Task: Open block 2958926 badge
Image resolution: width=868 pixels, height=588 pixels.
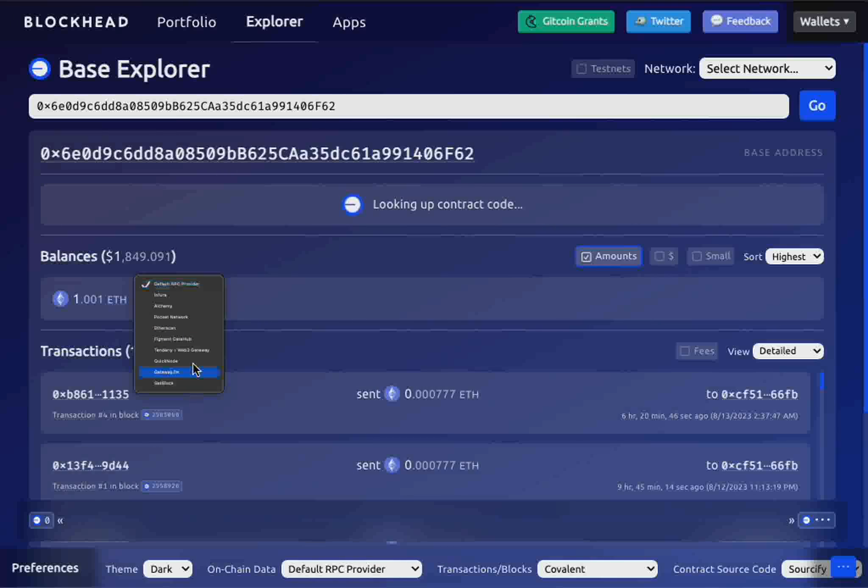Action: click(x=162, y=486)
